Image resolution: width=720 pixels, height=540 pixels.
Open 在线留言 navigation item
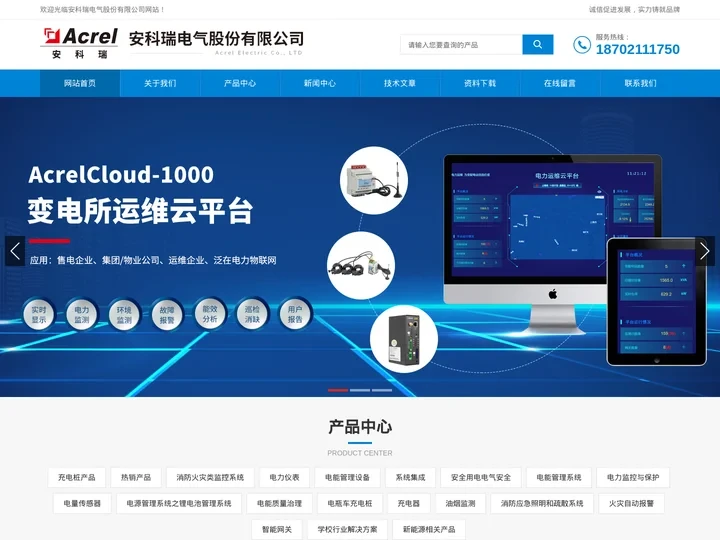[x=560, y=84]
